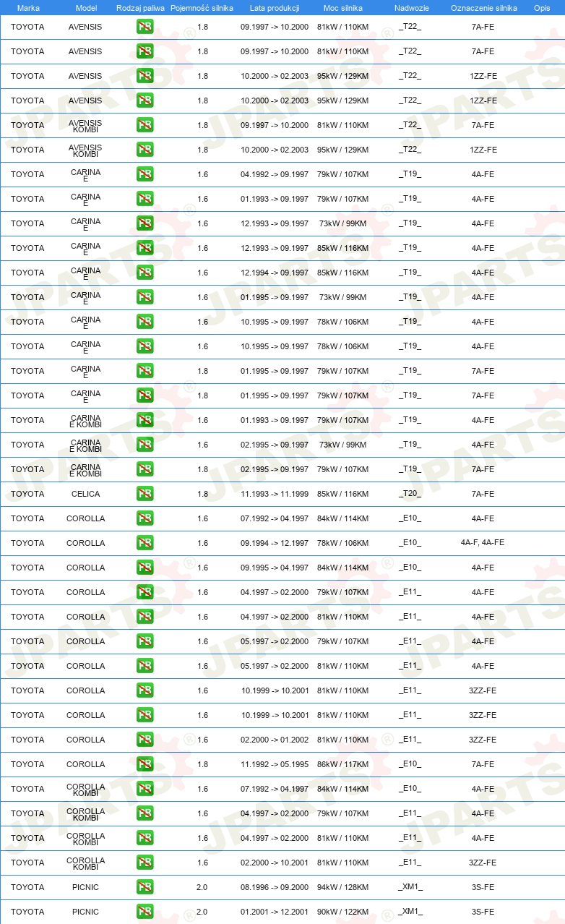Click the fuel icon for COROLLA KOMBI 04.1997 79kW row
Screen dimensions: 565x924
(x=145, y=813)
